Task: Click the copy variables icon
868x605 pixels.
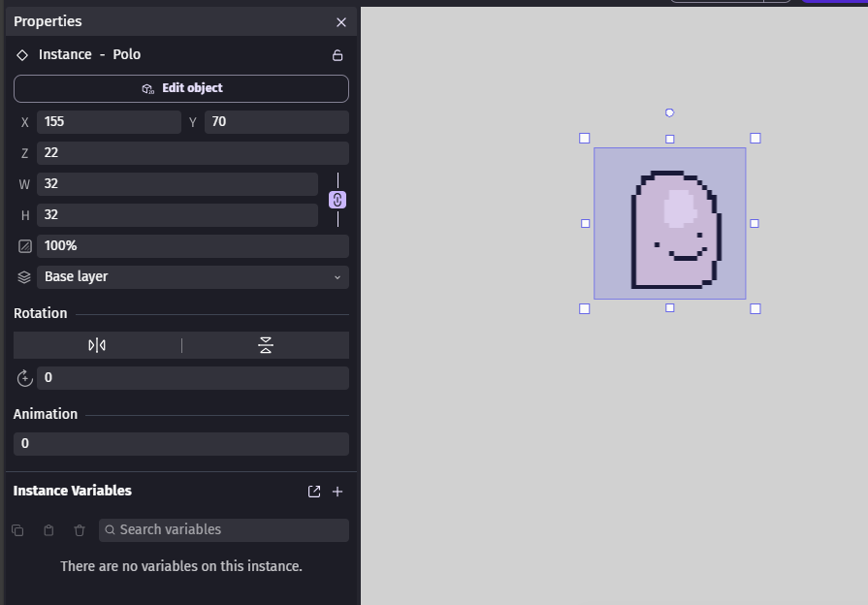Action: 17,530
